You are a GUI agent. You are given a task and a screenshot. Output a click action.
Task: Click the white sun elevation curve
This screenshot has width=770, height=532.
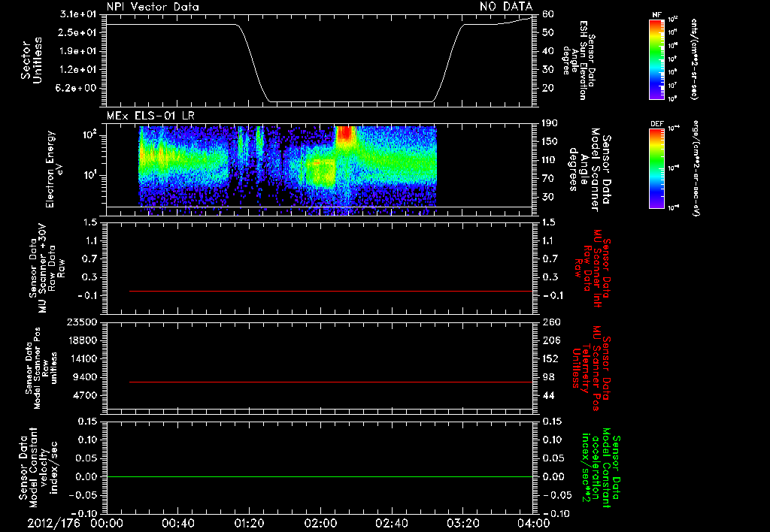(x=319, y=101)
